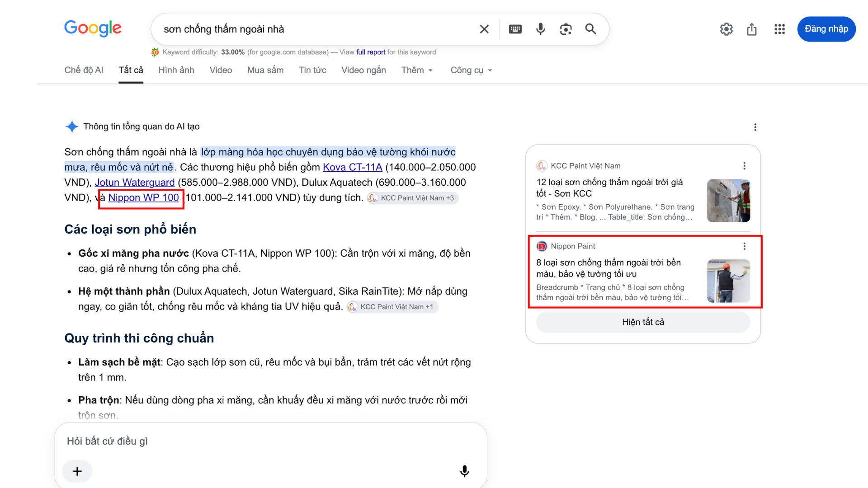
Task: Click the KCC Paint Việt Nam +3 source chip
Action: pyautogui.click(x=413, y=198)
